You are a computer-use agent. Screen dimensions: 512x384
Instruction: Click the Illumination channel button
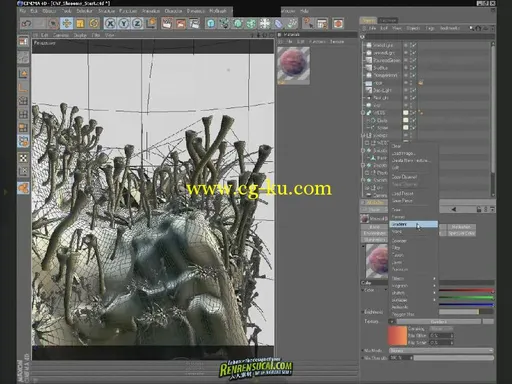click(374, 240)
